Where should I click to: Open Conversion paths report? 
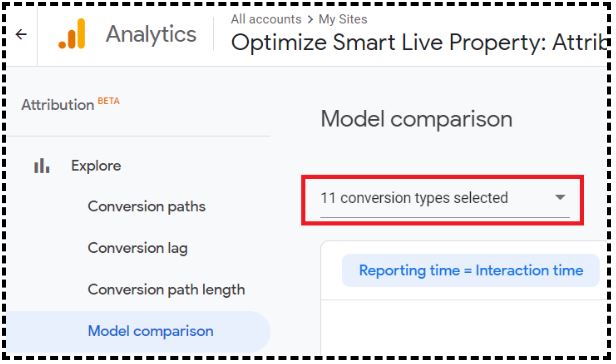coord(147,207)
